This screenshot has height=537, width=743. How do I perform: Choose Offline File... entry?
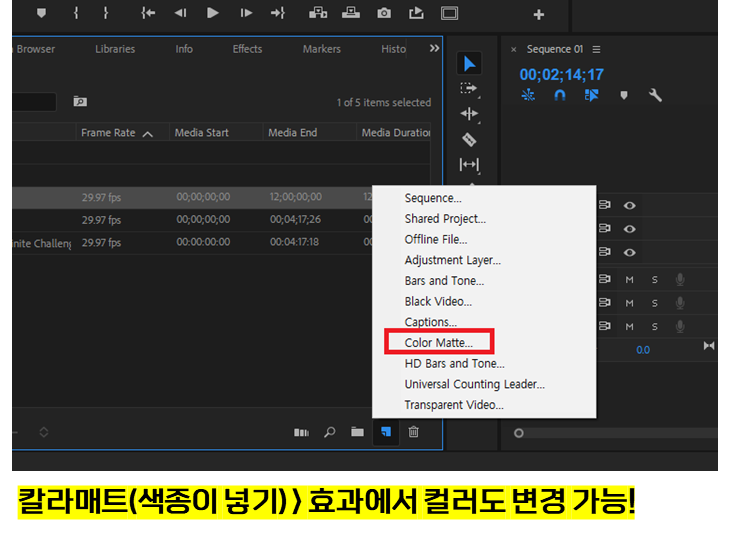436,239
